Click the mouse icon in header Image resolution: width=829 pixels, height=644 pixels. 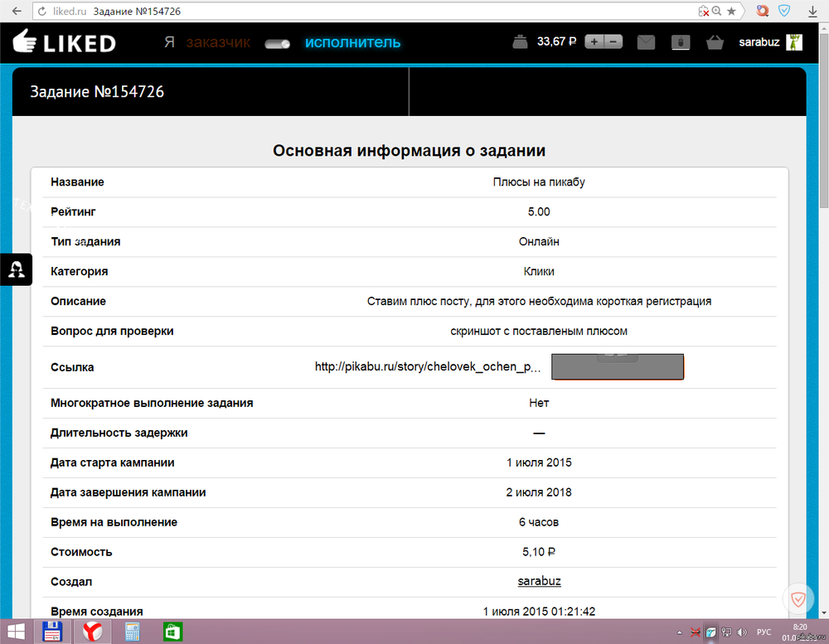[680, 42]
